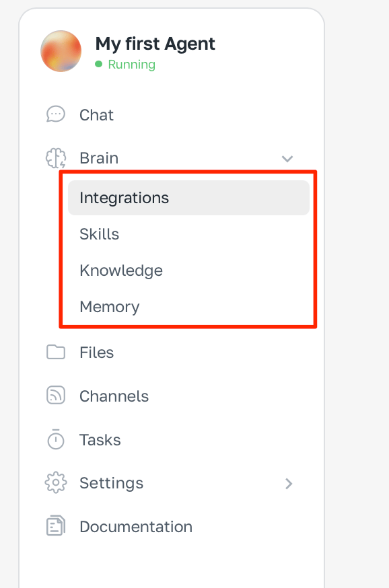Go to the Knowledge section

point(121,270)
